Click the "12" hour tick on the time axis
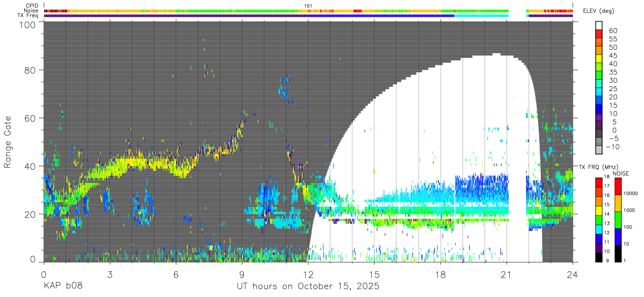 308,274
